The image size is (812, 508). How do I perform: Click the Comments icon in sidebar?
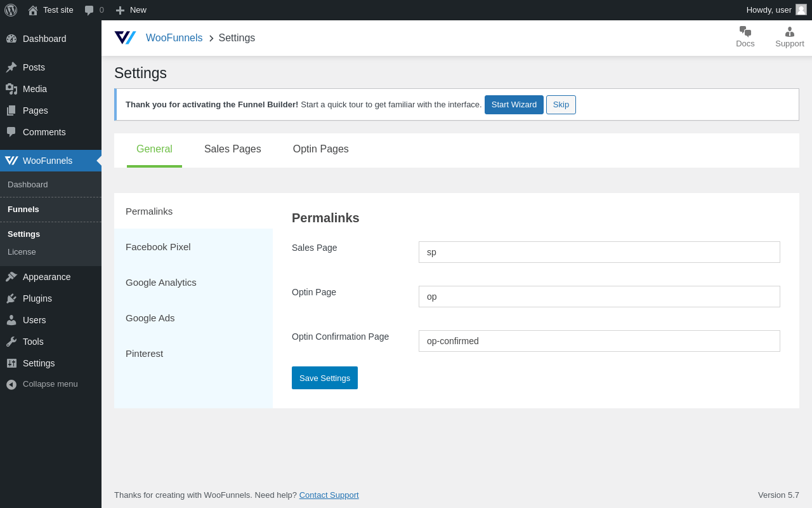(11, 132)
